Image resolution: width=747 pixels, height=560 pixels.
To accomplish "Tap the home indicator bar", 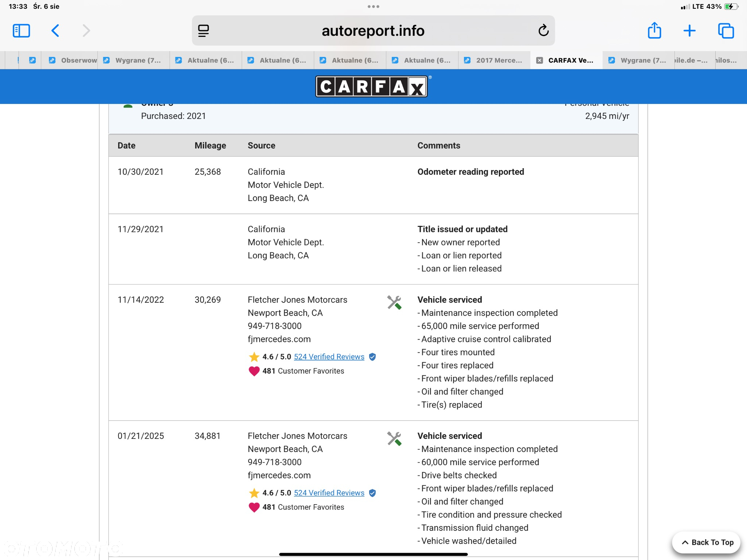I will (x=373, y=554).
